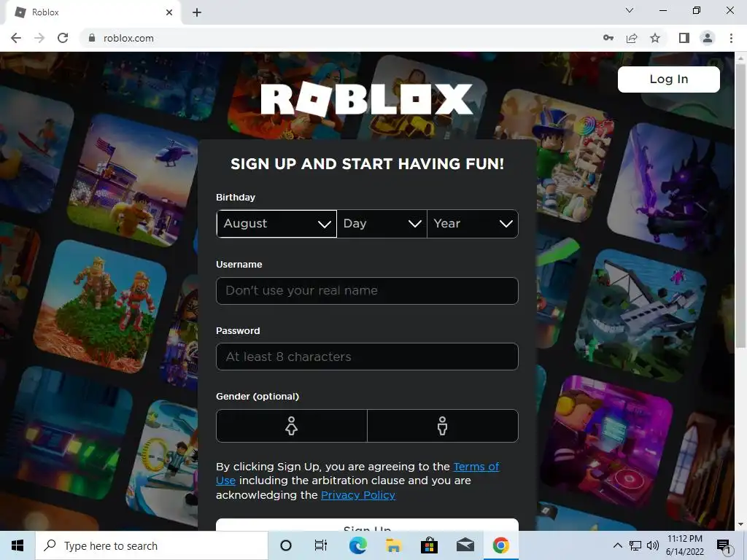Open the Chrome three-dot menu
The width and height of the screenshot is (747, 560).
(731, 38)
